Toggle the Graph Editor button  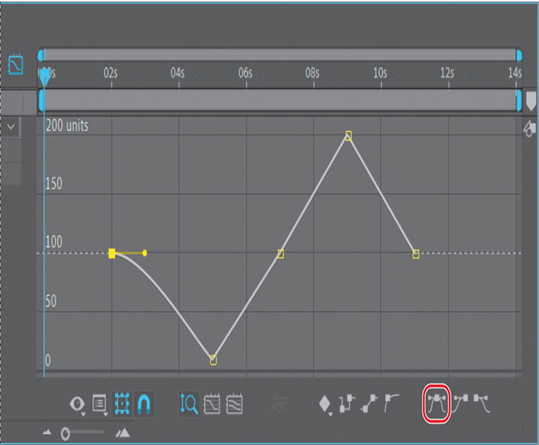tap(16, 64)
